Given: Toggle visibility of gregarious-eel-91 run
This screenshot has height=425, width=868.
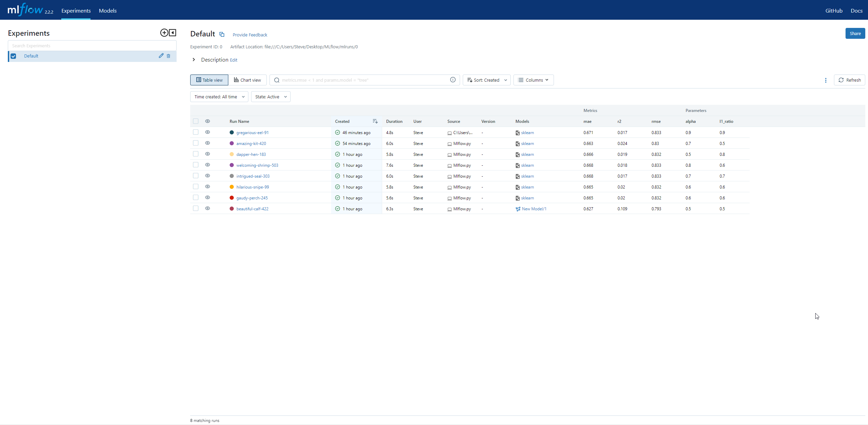Looking at the screenshot, I should tap(208, 132).
